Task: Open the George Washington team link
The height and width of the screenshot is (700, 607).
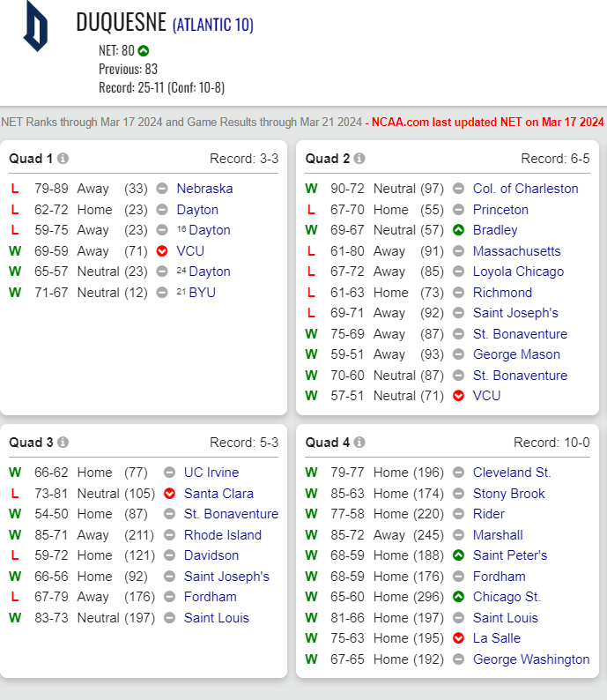Action: (531, 659)
